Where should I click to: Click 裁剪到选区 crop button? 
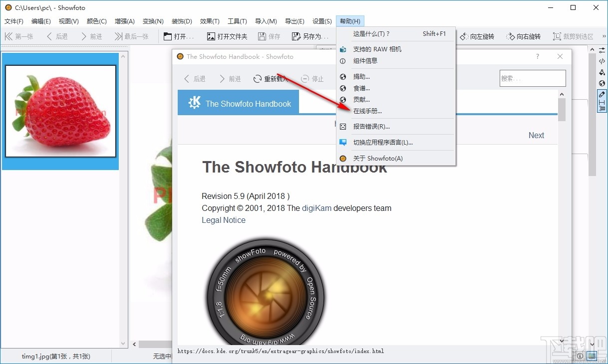coord(574,36)
